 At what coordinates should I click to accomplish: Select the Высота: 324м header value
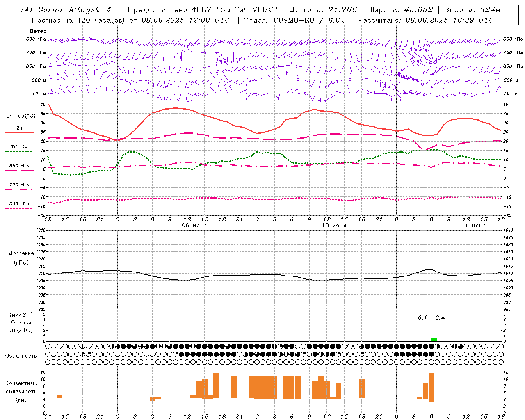click(472, 10)
